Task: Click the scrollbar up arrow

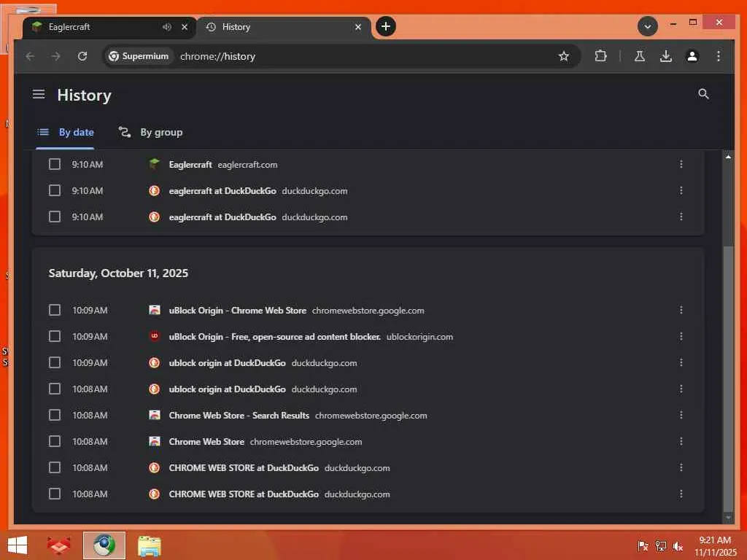Action: [728, 156]
